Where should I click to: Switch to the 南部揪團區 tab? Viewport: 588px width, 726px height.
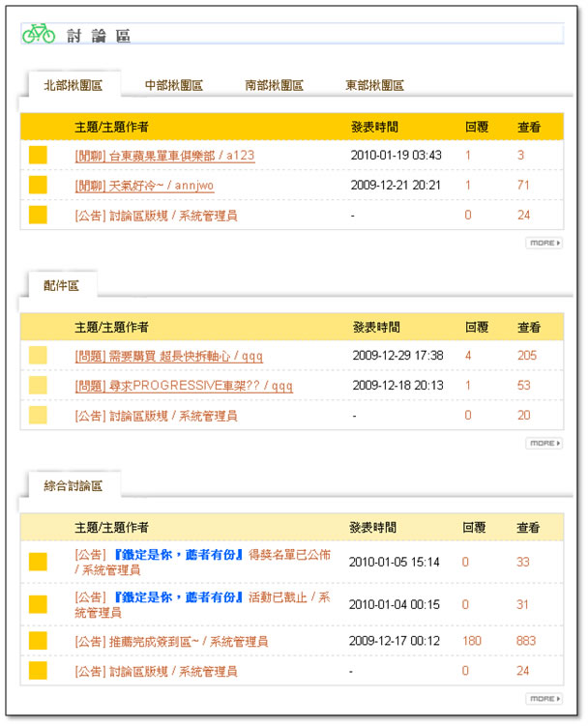(274, 85)
